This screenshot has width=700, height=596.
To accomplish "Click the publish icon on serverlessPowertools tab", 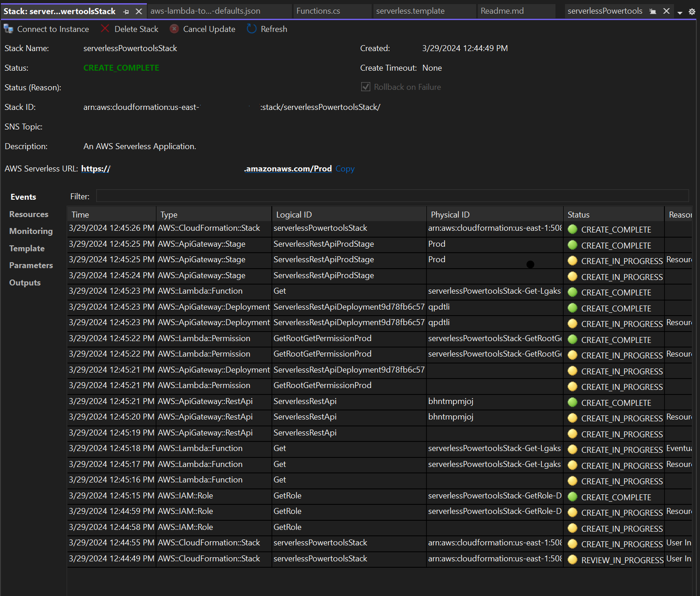I will point(652,10).
